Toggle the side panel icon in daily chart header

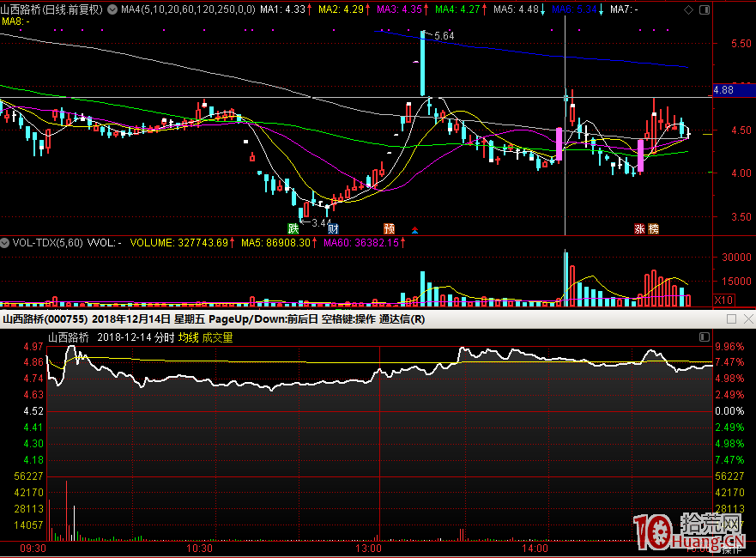705,9
